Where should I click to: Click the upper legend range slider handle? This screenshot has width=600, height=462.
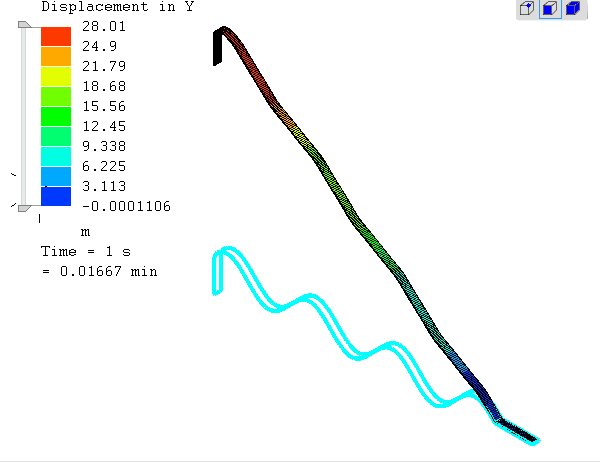tap(24, 24)
